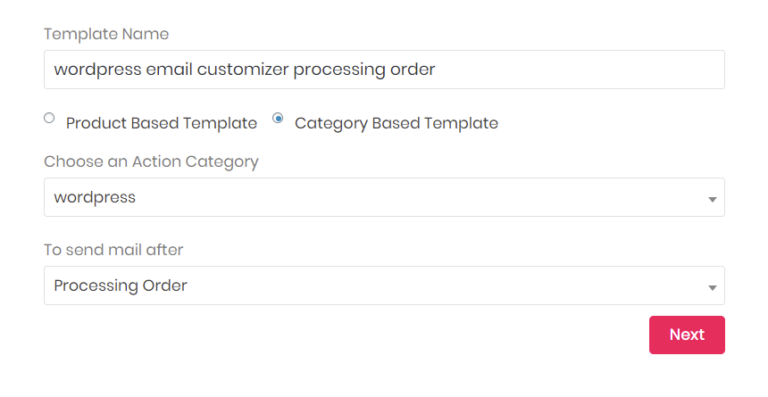Click the "Choose an Action Category" label
This screenshot has width=768, height=397.
(x=151, y=162)
